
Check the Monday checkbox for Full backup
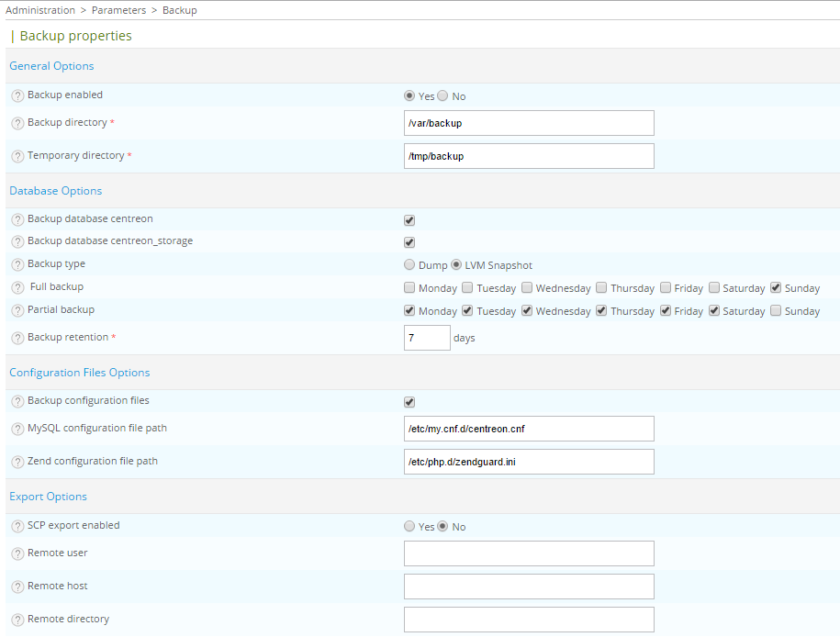(x=409, y=286)
